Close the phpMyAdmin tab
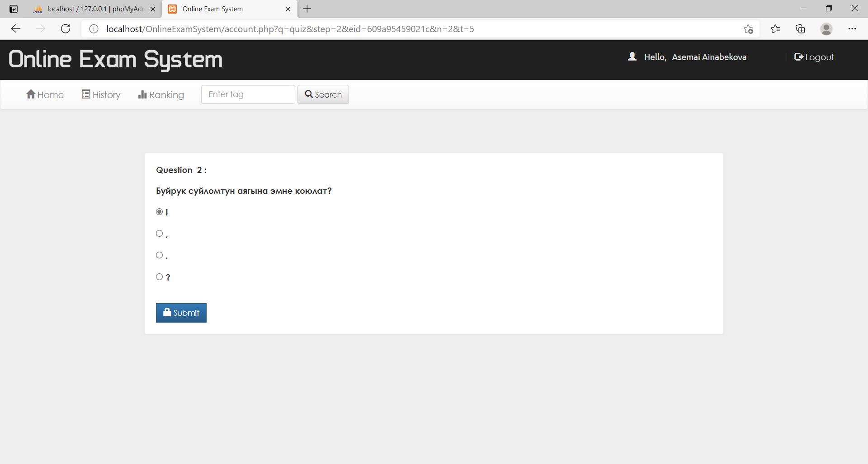This screenshot has width=868, height=464. (x=153, y=9)
